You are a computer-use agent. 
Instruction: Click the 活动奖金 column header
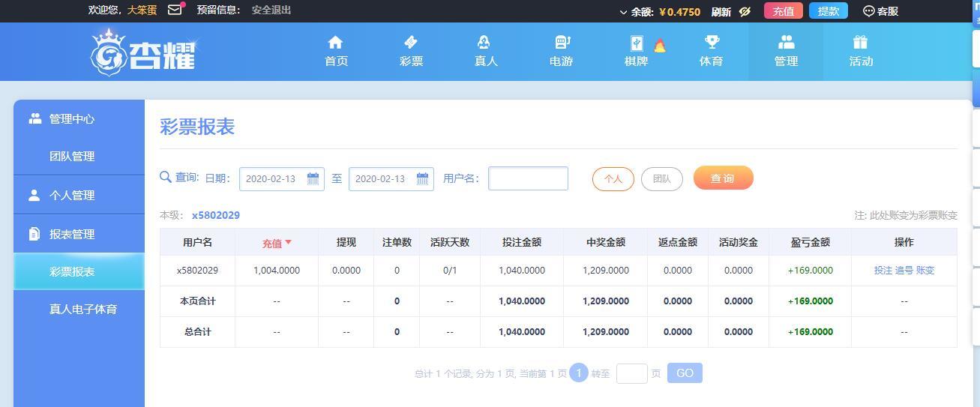(x=739, y=242)
